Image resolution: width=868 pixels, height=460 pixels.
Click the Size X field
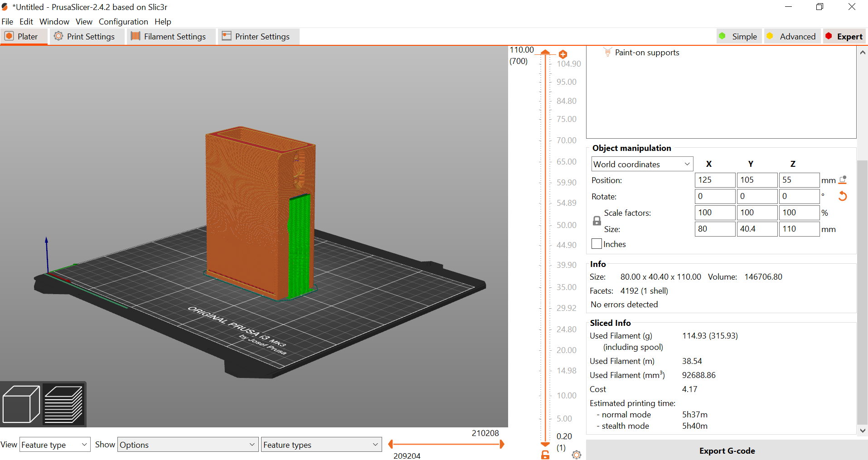(715, 229)
